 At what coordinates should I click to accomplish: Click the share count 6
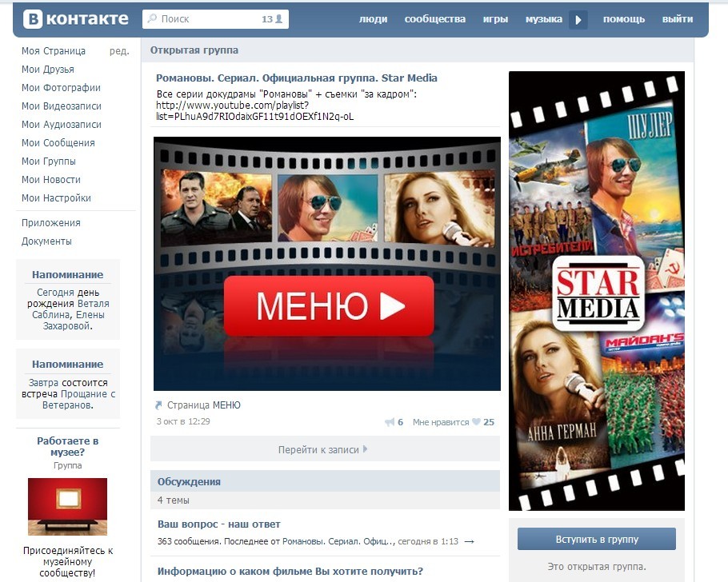tap(400, 422)
